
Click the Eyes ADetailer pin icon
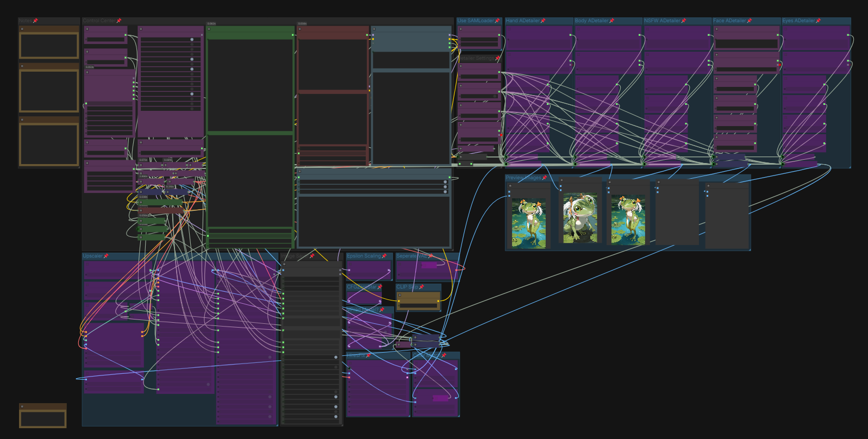tap(818, 21)
